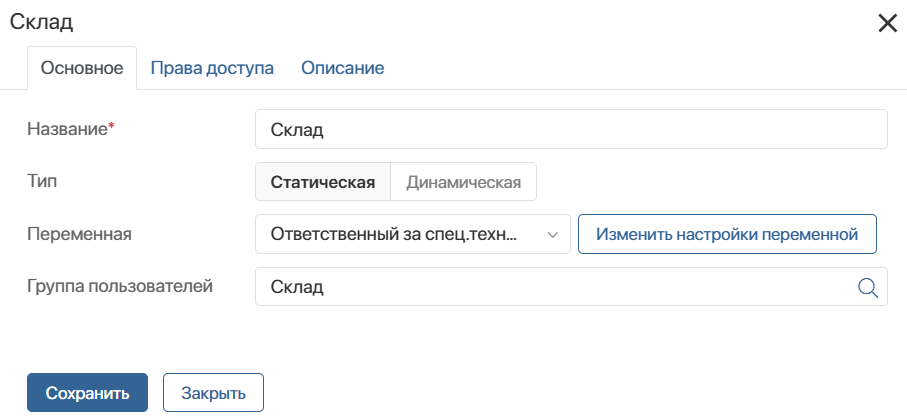Expand the Переменная dropdown
Image resolution: width=907 pixels, height=418 pixels.
[413, 234]
